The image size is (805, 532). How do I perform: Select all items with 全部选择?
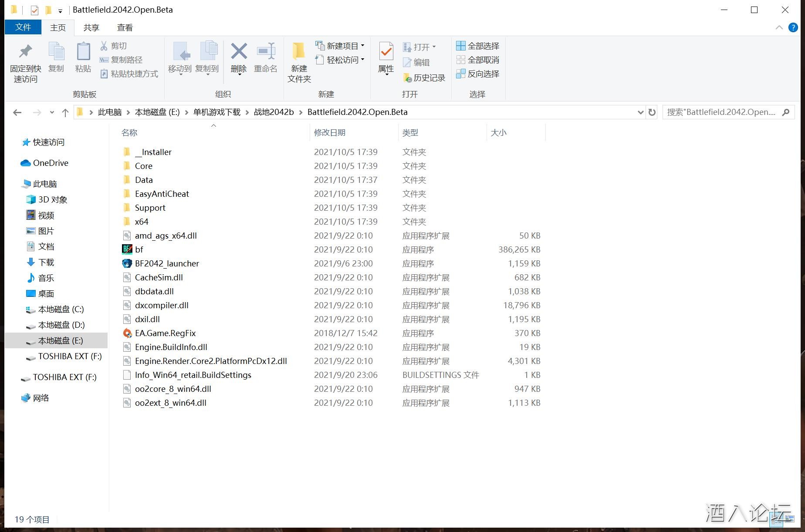pos(478,46)
